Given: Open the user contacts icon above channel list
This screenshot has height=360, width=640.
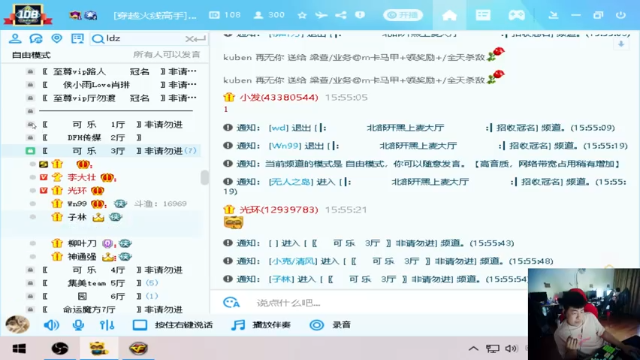Looking at the screenshot, I should 15,38.
